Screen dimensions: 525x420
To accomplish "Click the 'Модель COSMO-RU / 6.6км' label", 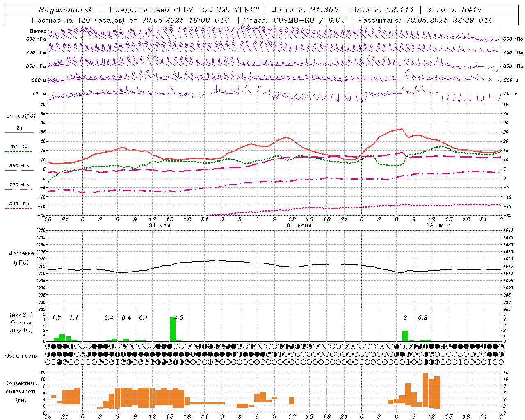I will pos(296,20).
